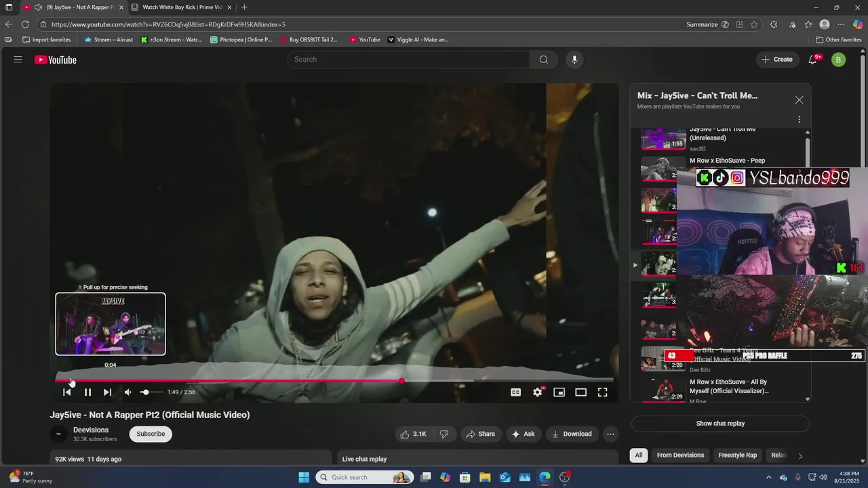Open the account avatar menu
This screenshot has width=868, height=488.
tap(838, 60)
